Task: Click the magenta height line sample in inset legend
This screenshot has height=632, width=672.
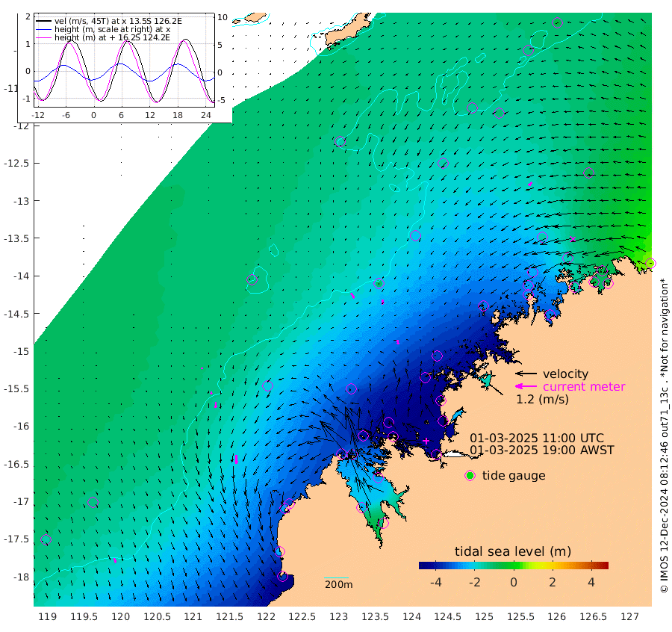Action: [x=44, y=37]
